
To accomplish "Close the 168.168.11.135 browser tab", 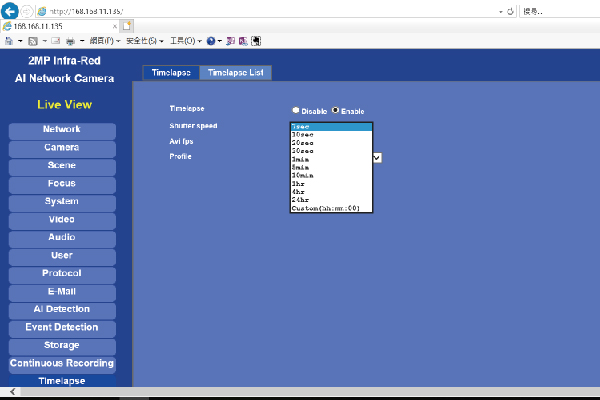I will 115,26.
